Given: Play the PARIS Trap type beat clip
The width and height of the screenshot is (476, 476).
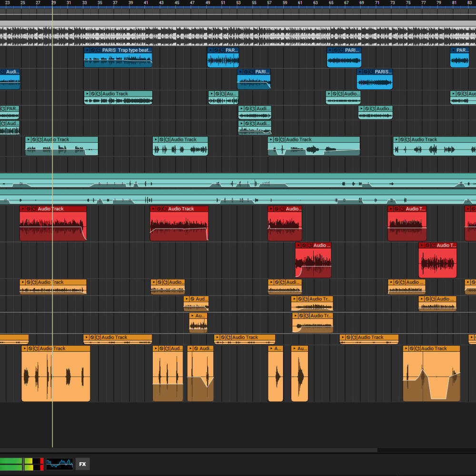Looking at the screenshot, I should coord(87,50).
